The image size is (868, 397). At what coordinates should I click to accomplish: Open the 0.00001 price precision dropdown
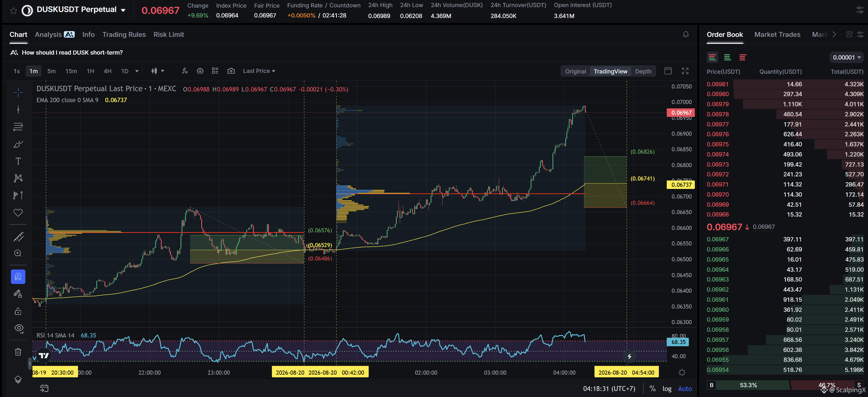click(x=846, y=57)
